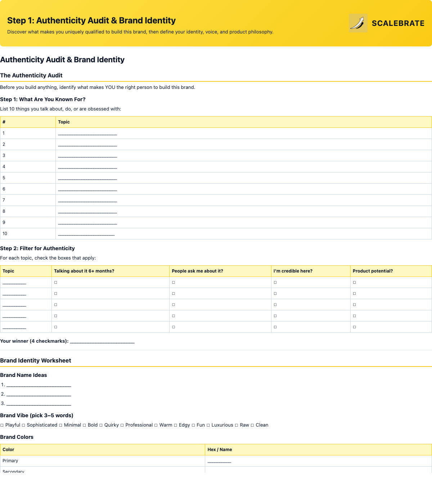
Task: Click the Scalebrate arrow logo icon
Action: tap(358, 23)
